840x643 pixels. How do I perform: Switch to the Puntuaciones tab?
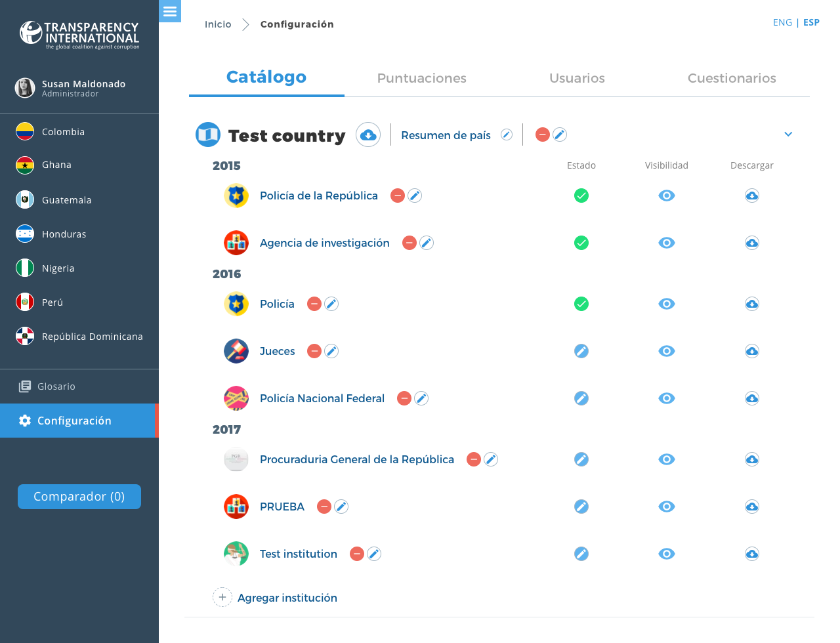point(421,78)
